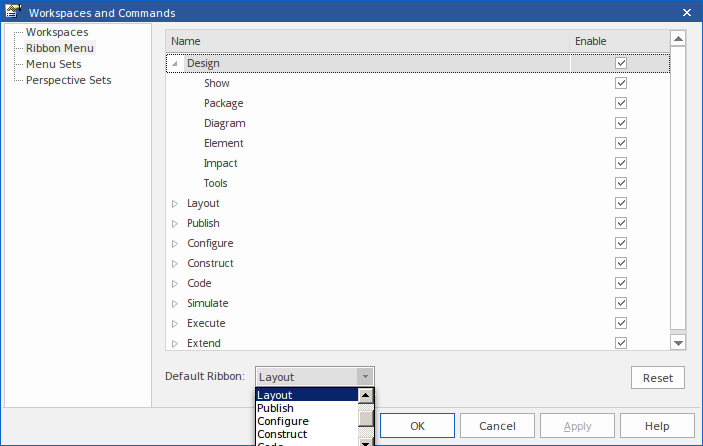The width and height of the screenshot is (703, 446).
Task: Expand the Configure ribbon row
Action: tap(175, 244)
